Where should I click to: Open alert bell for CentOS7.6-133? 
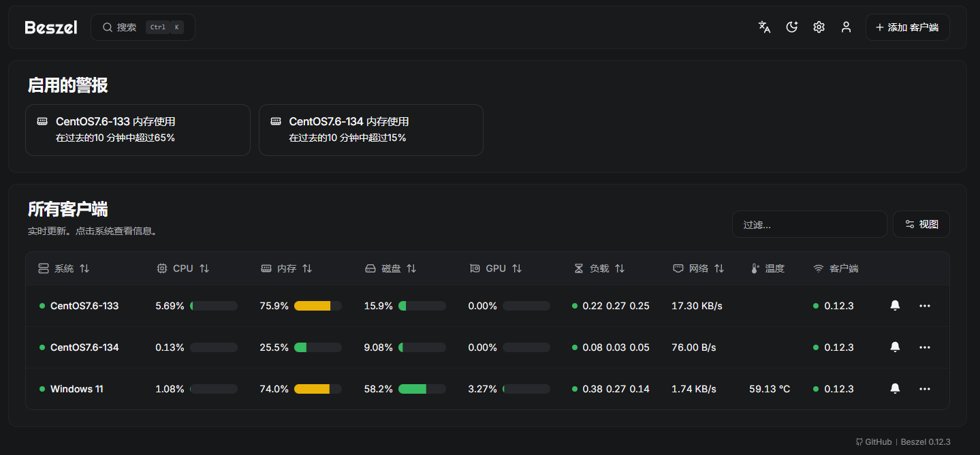895,306
